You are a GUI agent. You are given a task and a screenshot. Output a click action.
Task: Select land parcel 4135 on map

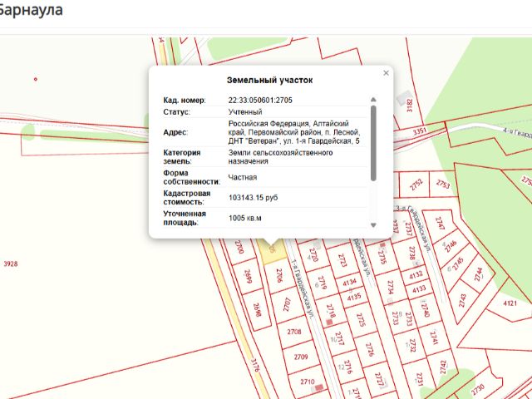pos(354,297)
